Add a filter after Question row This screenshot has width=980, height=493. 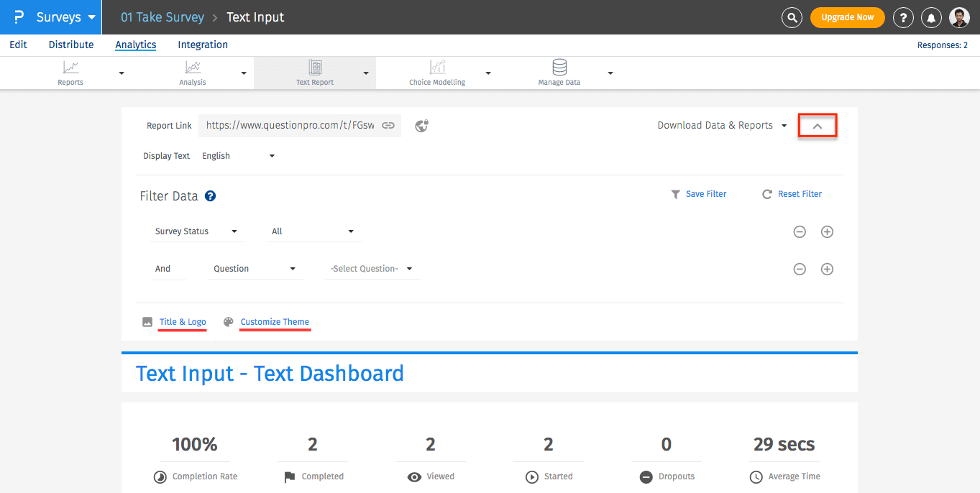[x=827, y=269]
